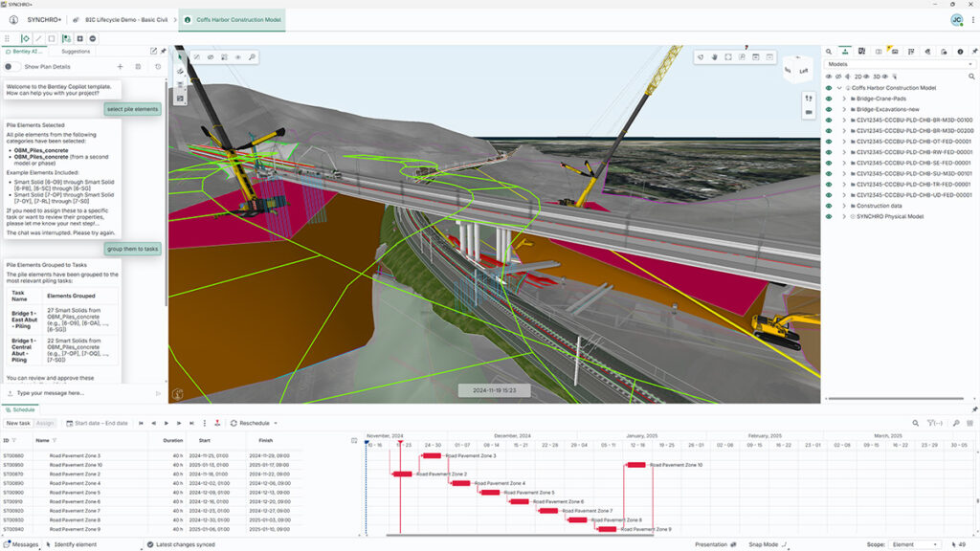The height and width of the screenshot is (551, 980).
Task: Start a new chat with the plus icon
Action: point(120,67)
